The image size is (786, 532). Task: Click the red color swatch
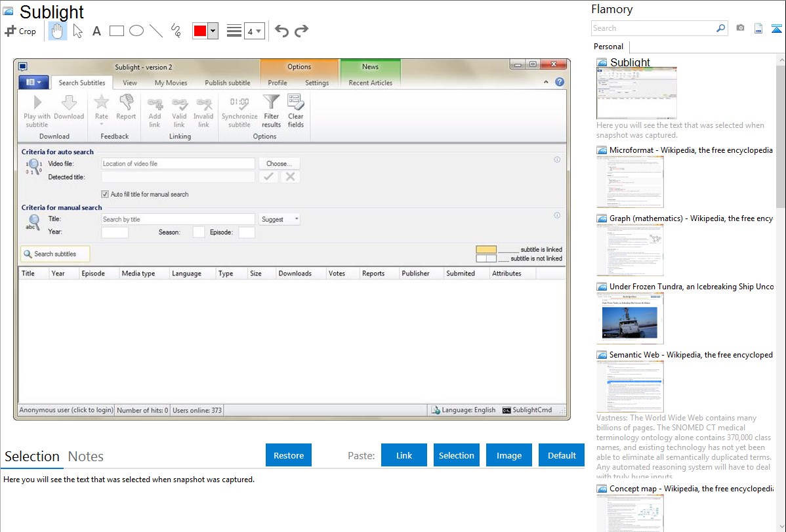click(x=200, y=31)
